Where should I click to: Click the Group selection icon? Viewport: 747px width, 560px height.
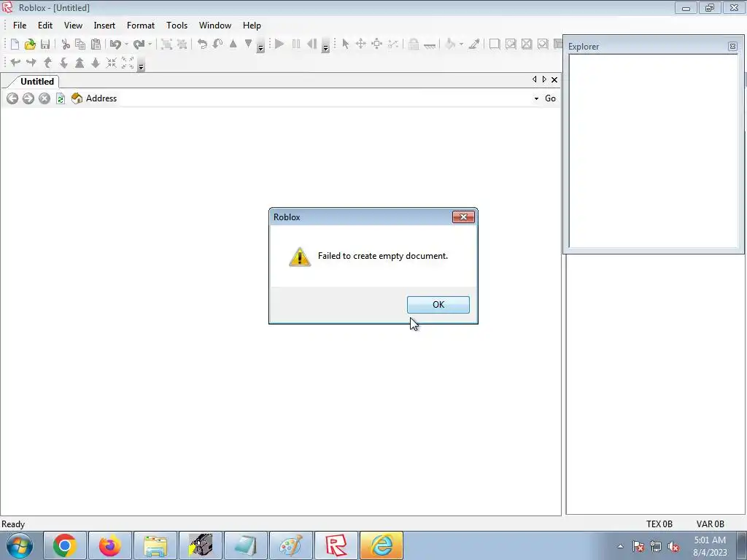click(166, 44)
